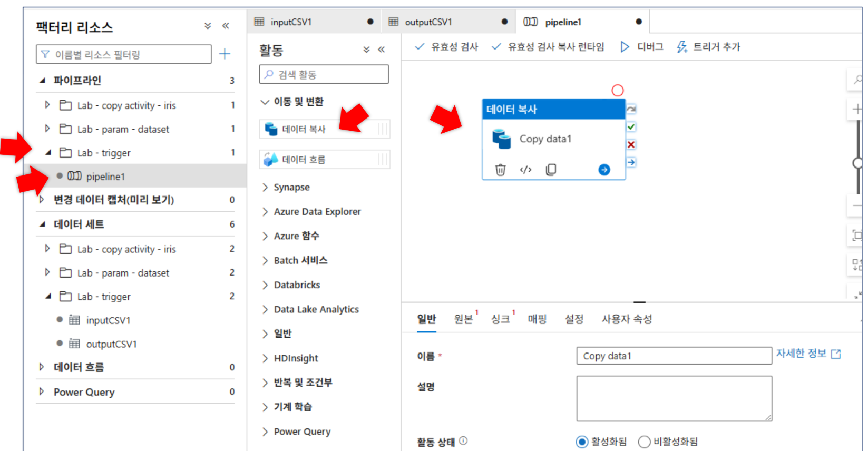
Task: Open the 원본 tab
Action: (463, 319)
